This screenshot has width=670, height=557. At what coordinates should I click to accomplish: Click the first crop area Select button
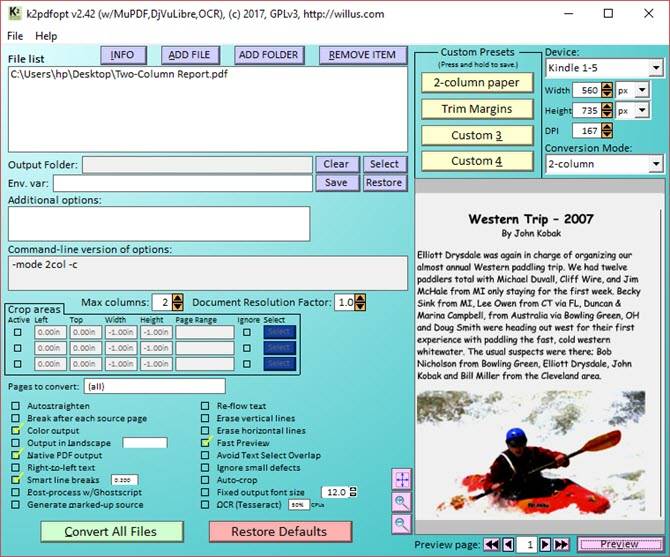(x=279, y=332)
